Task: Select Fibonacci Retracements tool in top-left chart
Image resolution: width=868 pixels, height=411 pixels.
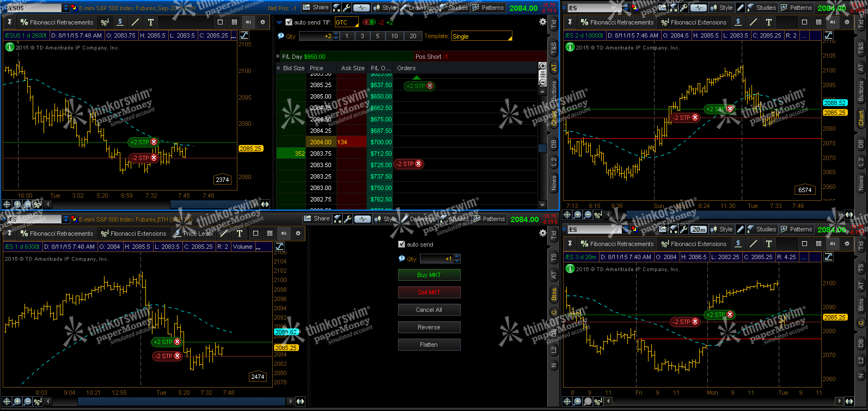Action: pos(57,22)
